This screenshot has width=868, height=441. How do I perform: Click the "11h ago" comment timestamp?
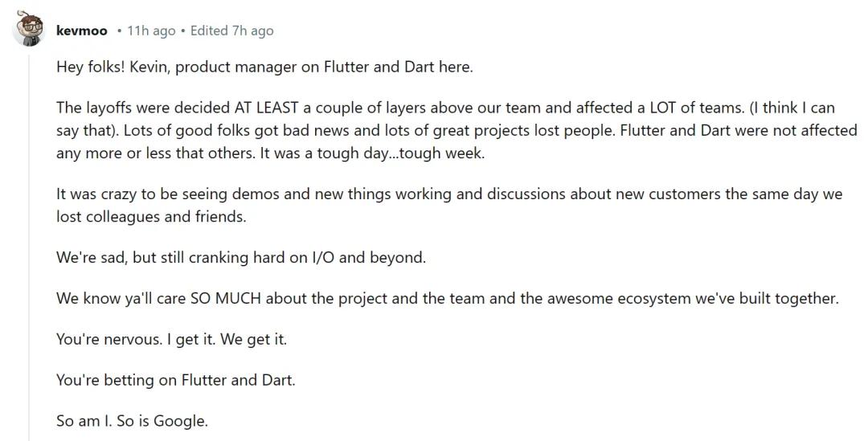pos(151,31)
